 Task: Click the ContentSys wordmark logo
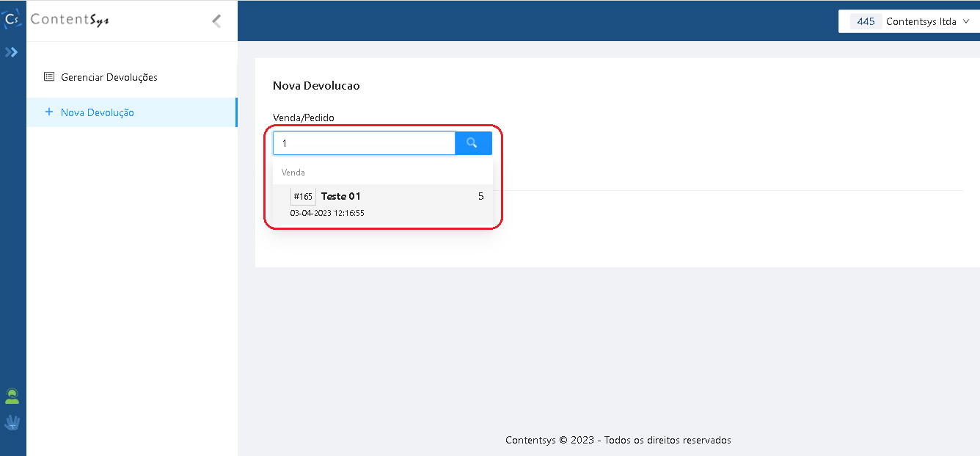[x=70, y=21]
